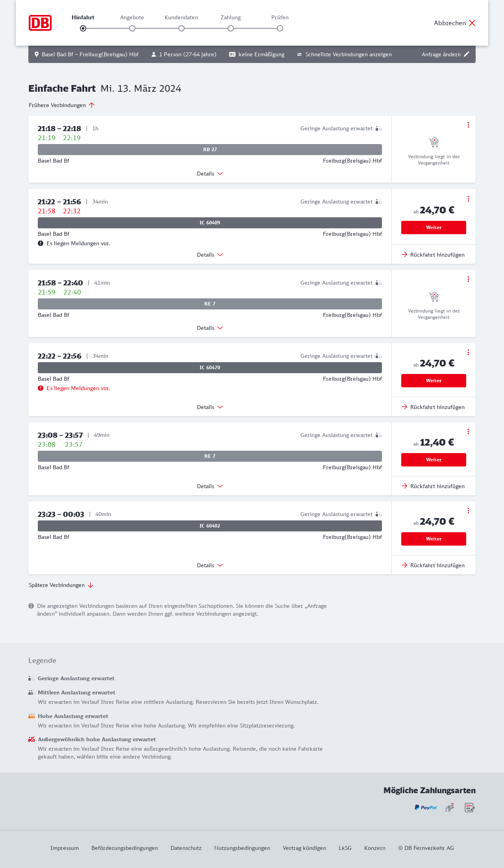This screenshot has height=868, width=504.
Task: Click the Hinfahrt step label
Action: point(83,18)
